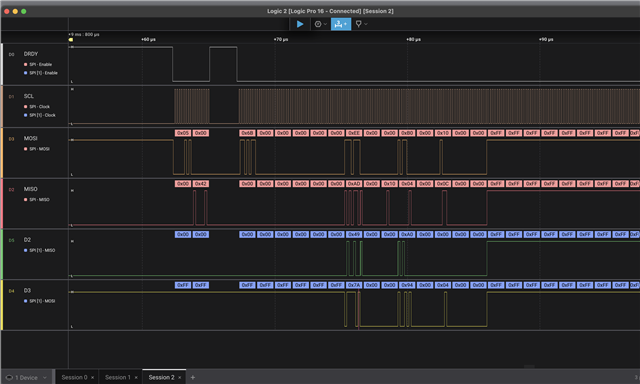This screenshot has height=384, width=640.
Task: Click the blue dot beside SPI [1] - Enable
Action: pos(26,73)
